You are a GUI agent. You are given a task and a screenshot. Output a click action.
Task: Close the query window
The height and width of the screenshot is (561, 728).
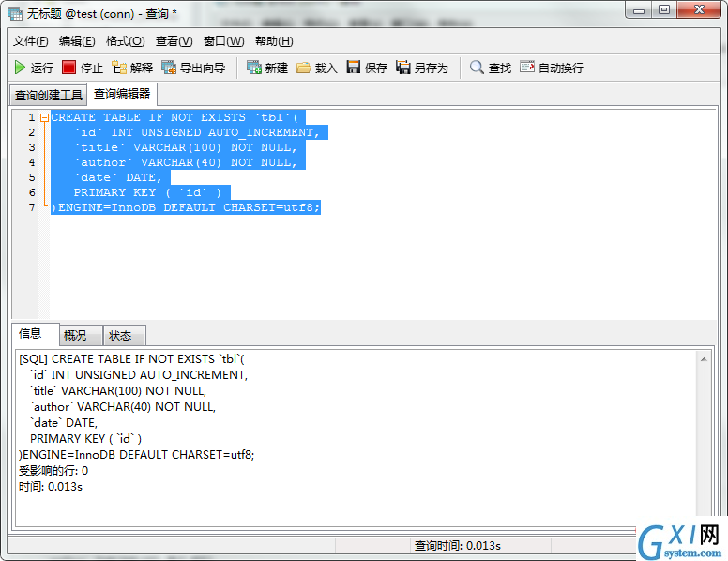pyautogui.click(x=699, y=9)
